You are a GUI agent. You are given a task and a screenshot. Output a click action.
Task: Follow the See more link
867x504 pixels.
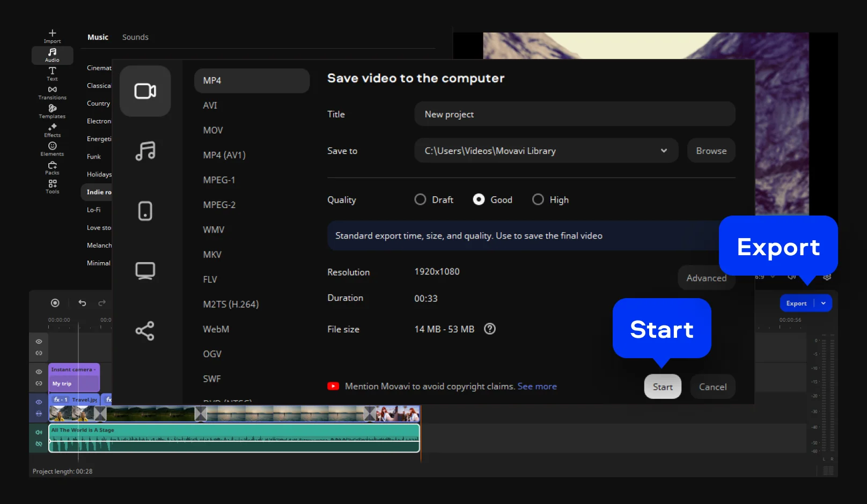point(537,386)
